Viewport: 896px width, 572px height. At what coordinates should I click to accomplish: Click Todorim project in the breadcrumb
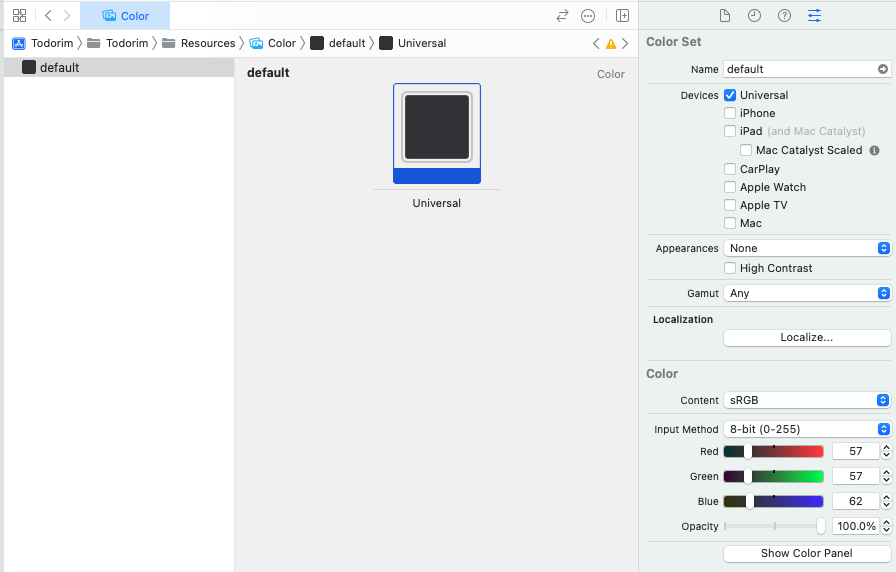43,43
